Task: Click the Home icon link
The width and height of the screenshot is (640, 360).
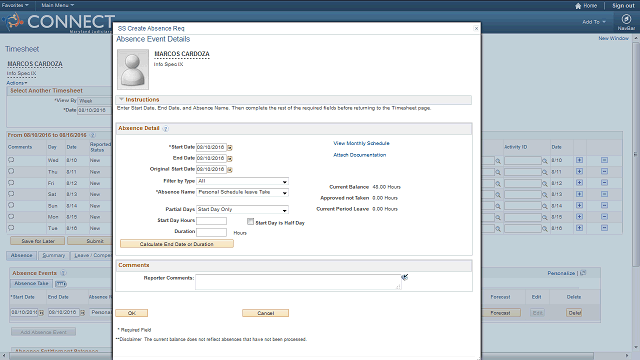Action: coord(586,6)
